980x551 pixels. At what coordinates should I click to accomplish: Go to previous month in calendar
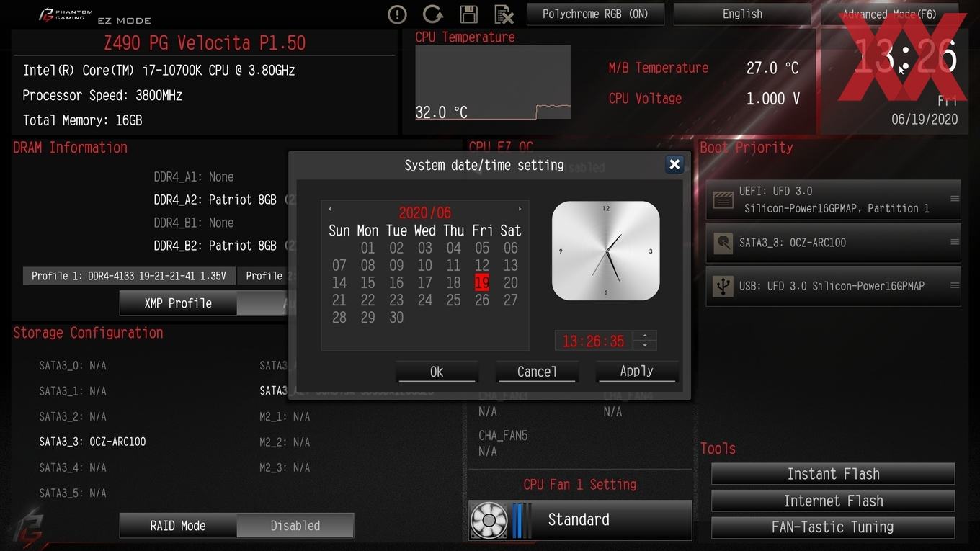coord(330,210)
